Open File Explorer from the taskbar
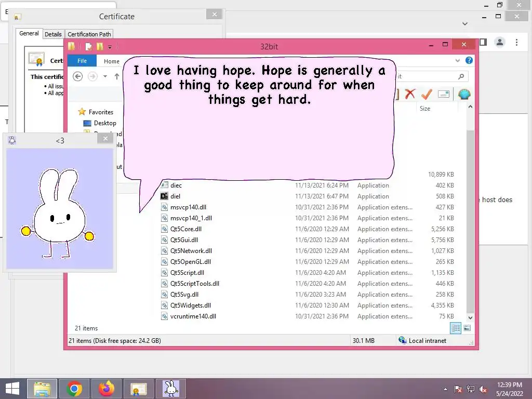Viewport: 532px width, 399px height. coord(42,389)
